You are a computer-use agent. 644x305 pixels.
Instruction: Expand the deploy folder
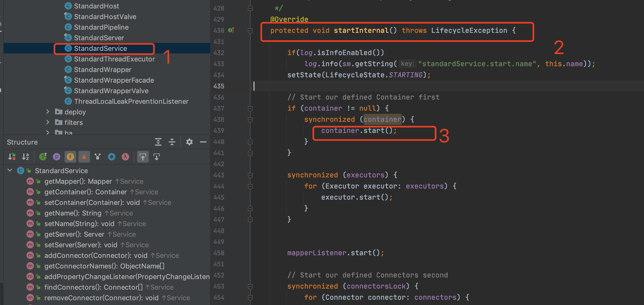point(48,112)
